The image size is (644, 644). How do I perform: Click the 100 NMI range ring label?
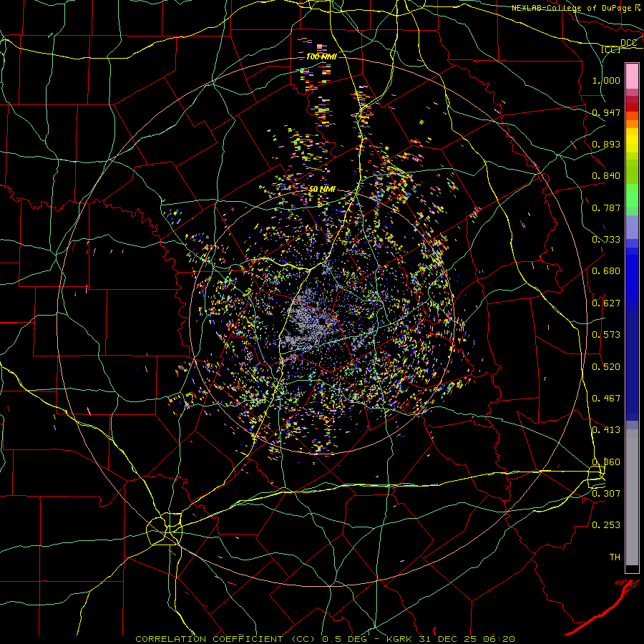click(x=321, y=57)
